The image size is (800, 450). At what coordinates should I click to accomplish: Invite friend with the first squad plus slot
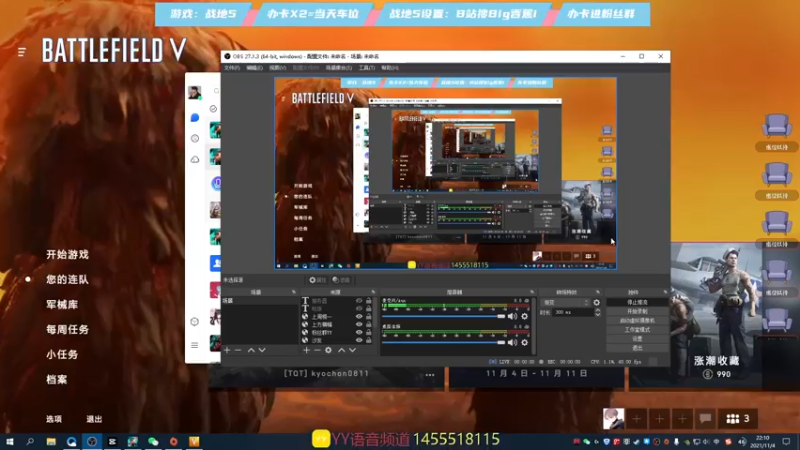[x=637, y=419]
